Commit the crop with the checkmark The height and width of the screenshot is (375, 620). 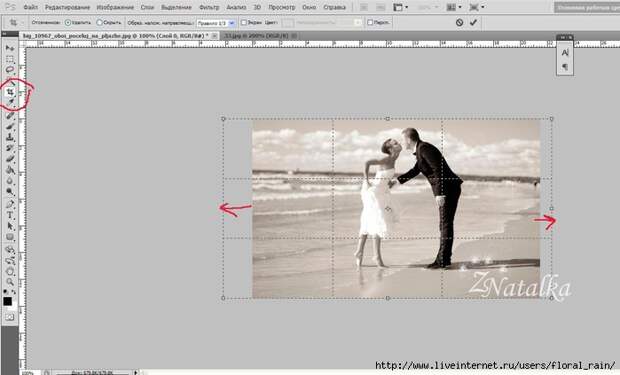point(473,23)
